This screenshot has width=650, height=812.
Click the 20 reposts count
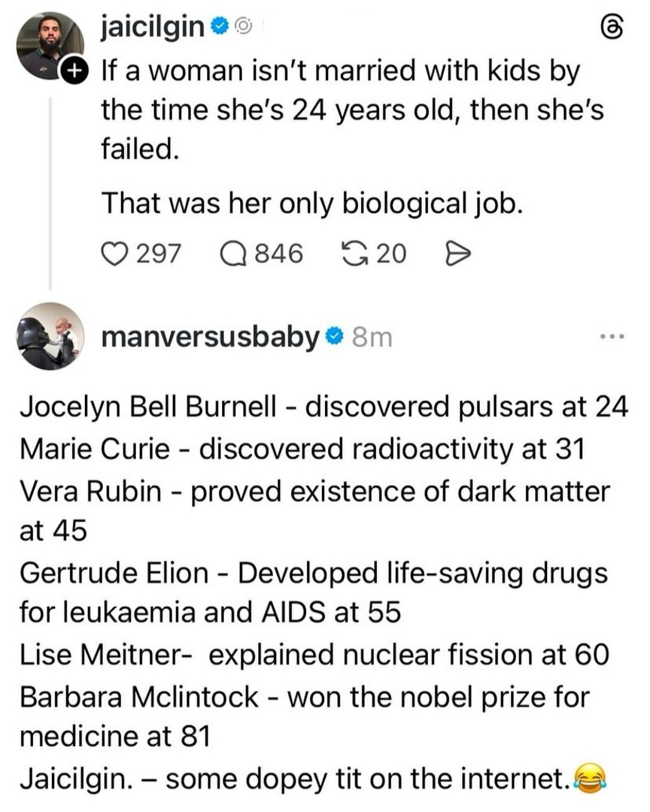(x=391, y=253)
